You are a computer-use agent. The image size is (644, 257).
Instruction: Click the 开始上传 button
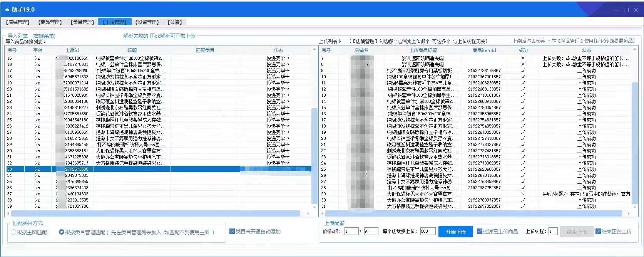pyautogui.click(x=456, y=232)
